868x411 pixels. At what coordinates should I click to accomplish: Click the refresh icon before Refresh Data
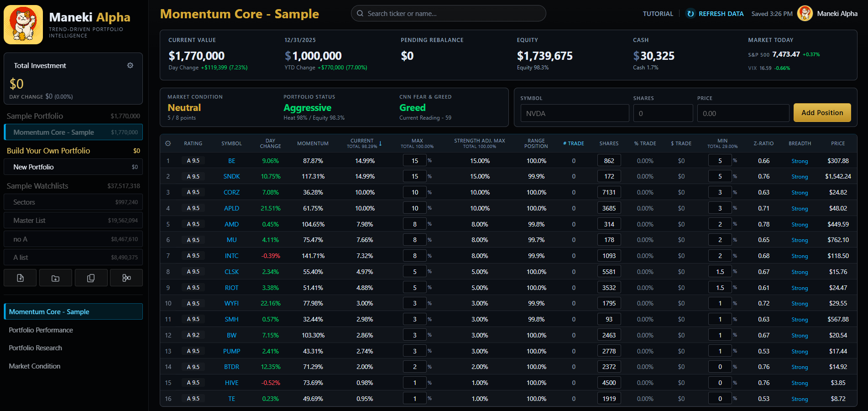[690, 14]
